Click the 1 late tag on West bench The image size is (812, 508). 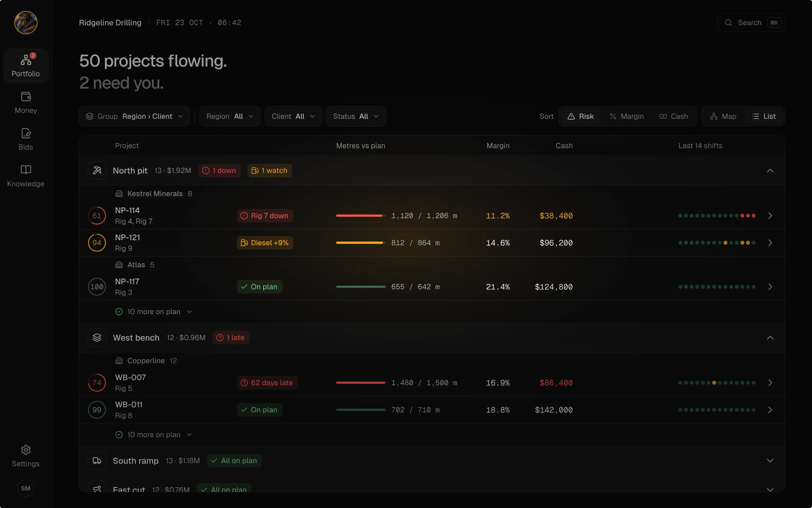tap(231, 338)
